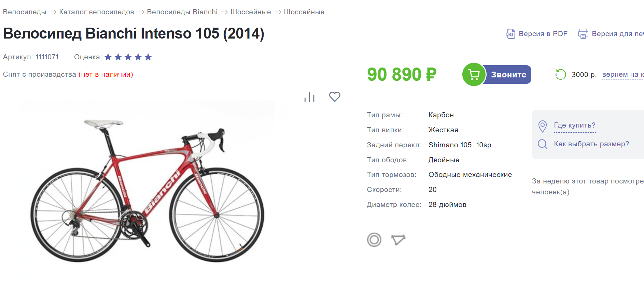Click the five-star rating

point(128,57)
